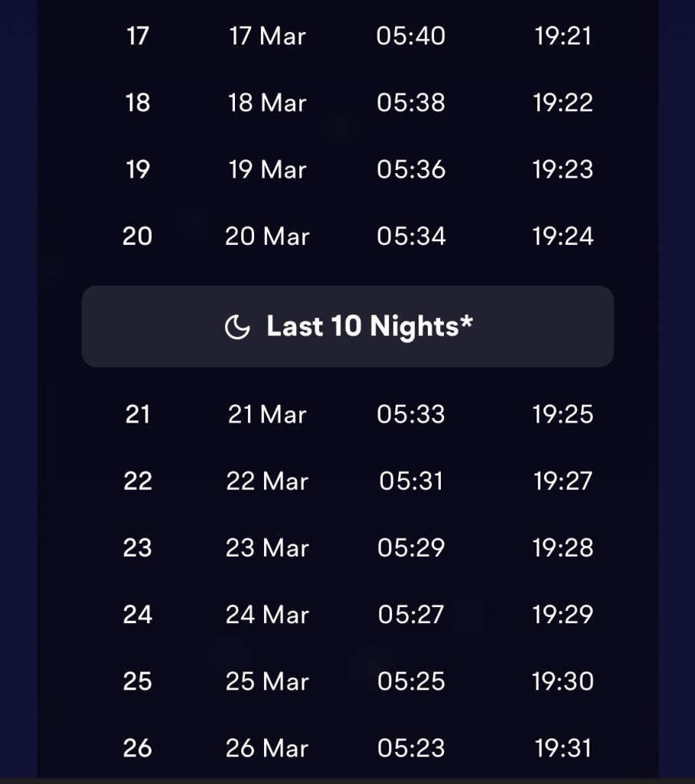Tap the Last 10 Nights* banner label
Viewport: 695px width, 784px height.
coord(369,327)
